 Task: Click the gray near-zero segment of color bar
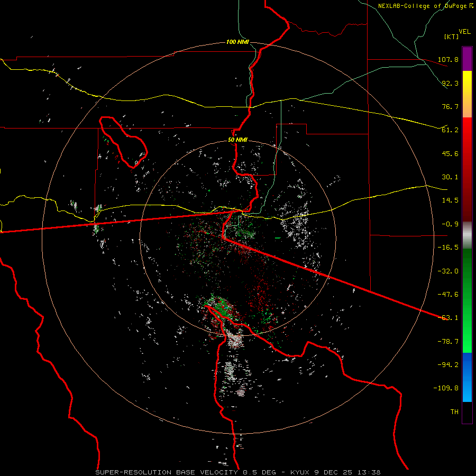(467, 235)
